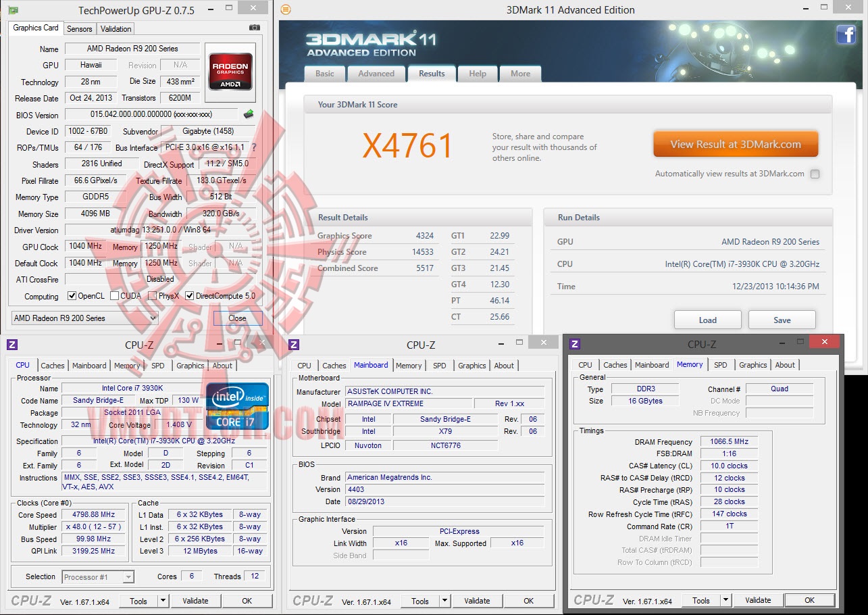Toggle the OpenCL checkbox
This screenshot has width=868, height=615.
[x=72, y=296]
